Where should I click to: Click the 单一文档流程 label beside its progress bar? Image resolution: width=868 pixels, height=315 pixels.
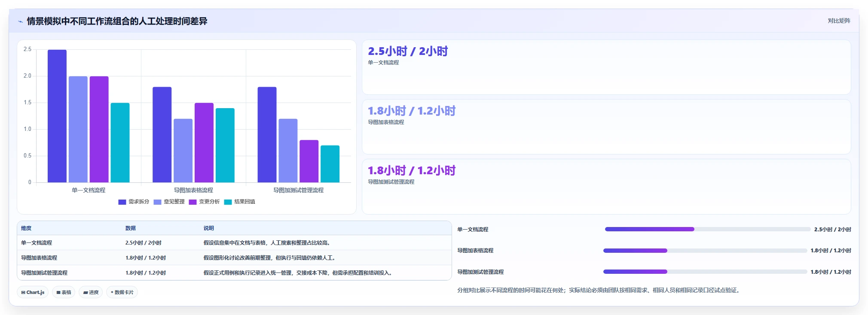tap(473, 230)
